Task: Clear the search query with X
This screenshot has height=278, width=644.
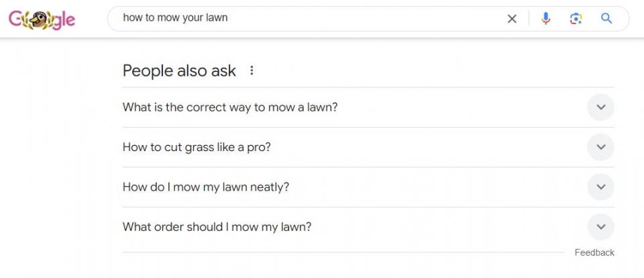Action: point(512,19)
